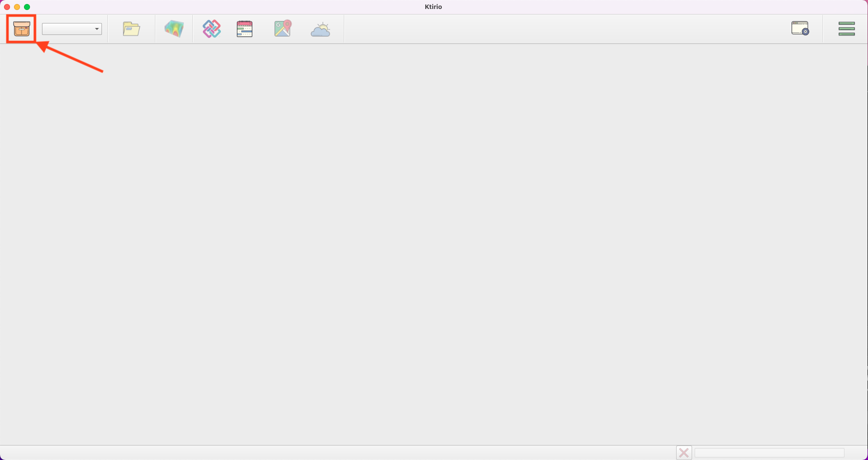Click inside the combo box text area
Viewport: 868px width, 460px height.
65,28
